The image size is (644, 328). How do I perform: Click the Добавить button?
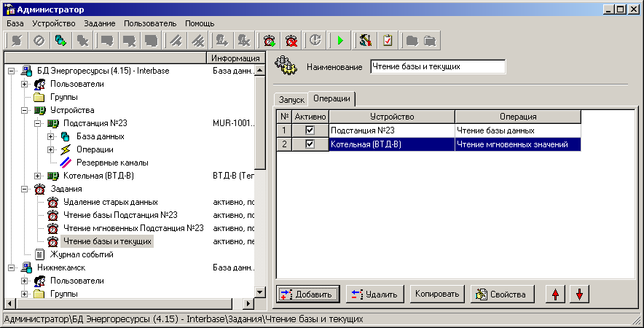coord(308,294)
